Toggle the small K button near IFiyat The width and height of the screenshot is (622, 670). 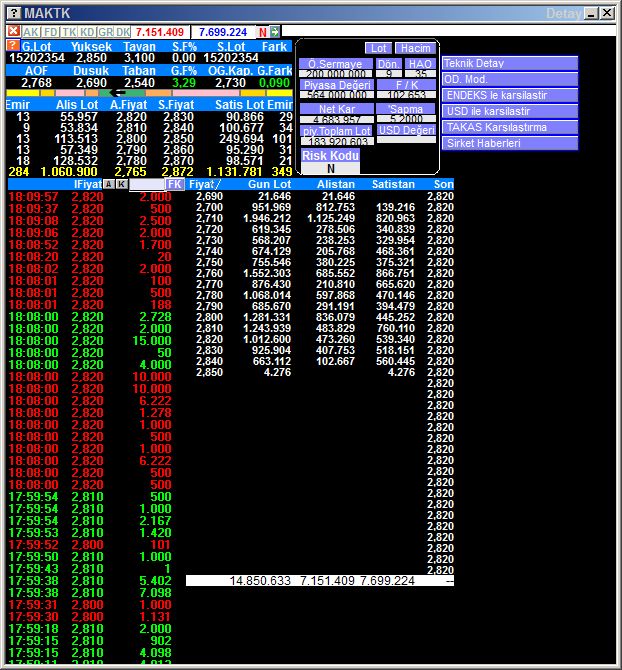tap(121, 184)
